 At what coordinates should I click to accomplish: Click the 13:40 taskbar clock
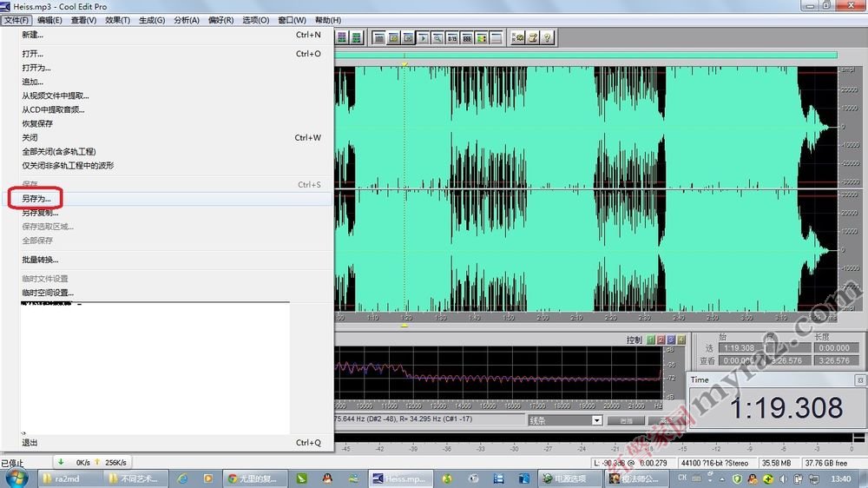[x=840, y=478]
